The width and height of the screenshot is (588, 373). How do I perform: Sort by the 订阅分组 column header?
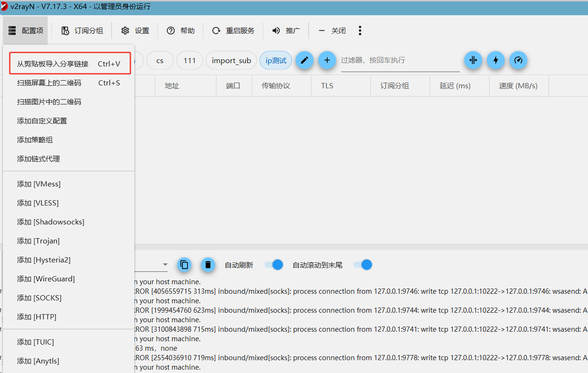tap(400, 86)
